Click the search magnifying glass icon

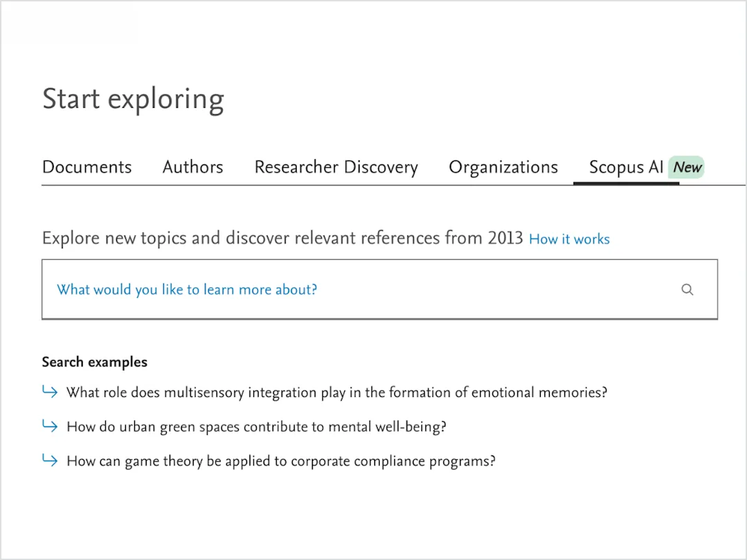pos(687,289)
